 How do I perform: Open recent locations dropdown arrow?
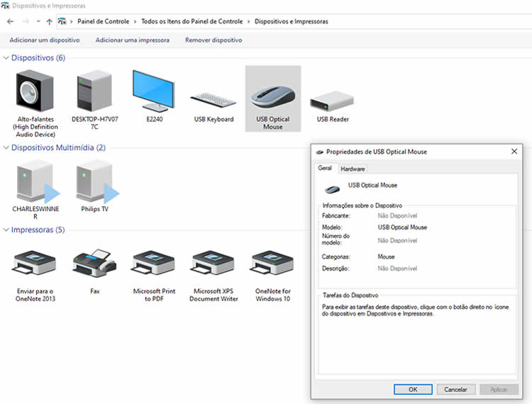(x=38, y=21)
